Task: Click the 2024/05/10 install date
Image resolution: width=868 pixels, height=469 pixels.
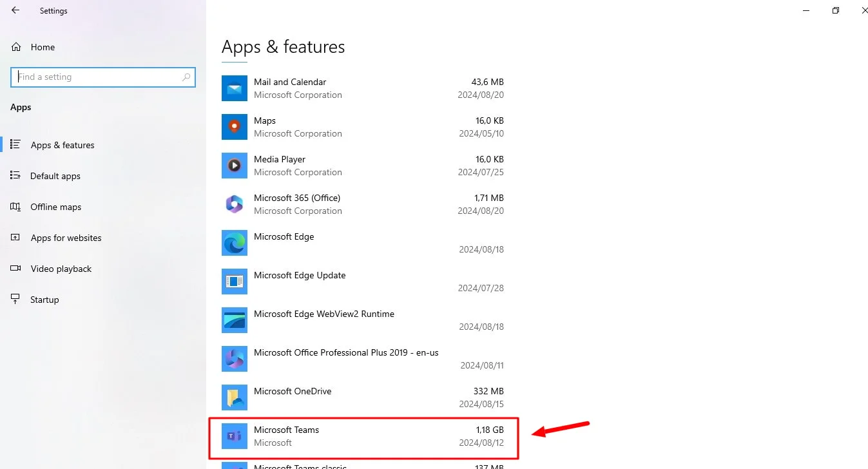Action: pyautogui.click(x=481, y=133)
